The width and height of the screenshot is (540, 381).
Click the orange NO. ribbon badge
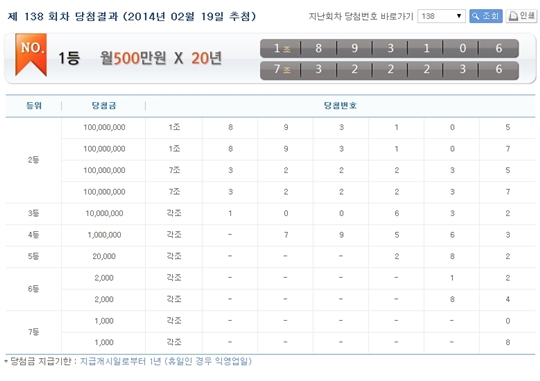[31, 54]
